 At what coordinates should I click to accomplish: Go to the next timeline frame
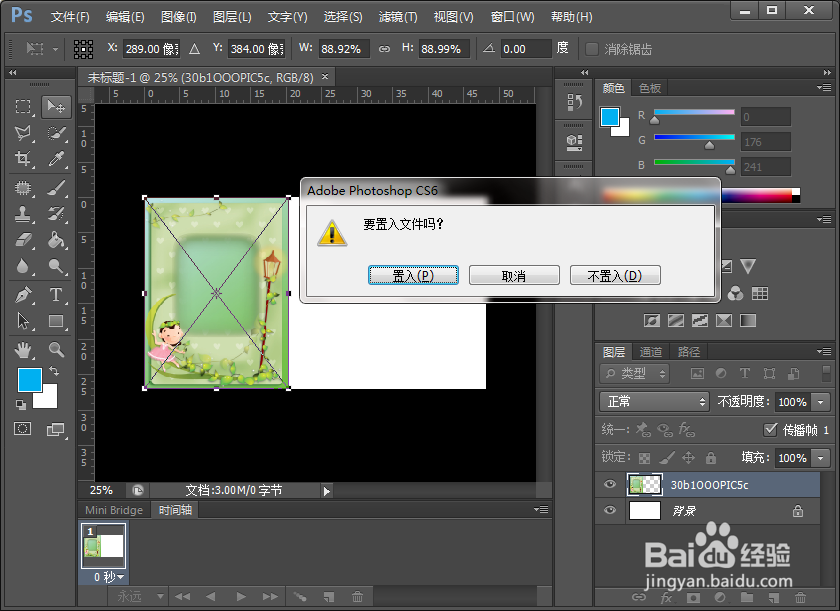(270, 596)
